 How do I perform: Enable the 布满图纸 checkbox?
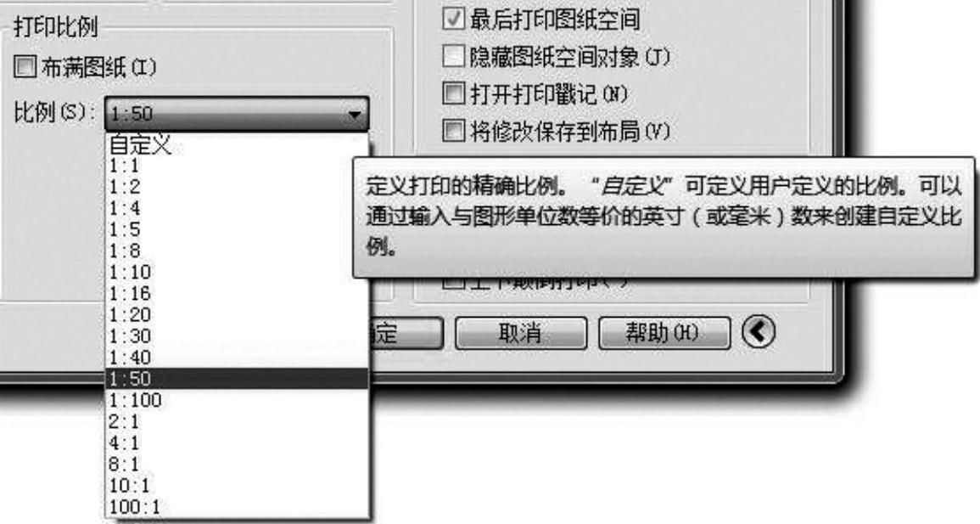(x=25, y=66)
